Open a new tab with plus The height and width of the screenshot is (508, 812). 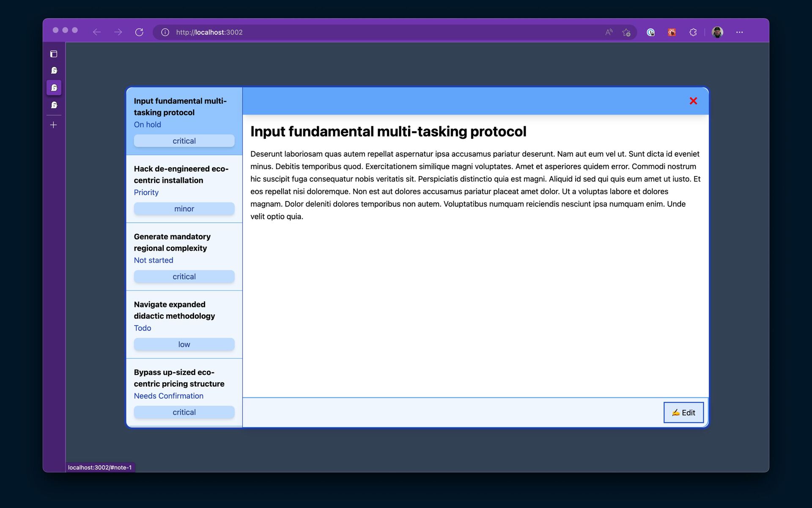54,125
